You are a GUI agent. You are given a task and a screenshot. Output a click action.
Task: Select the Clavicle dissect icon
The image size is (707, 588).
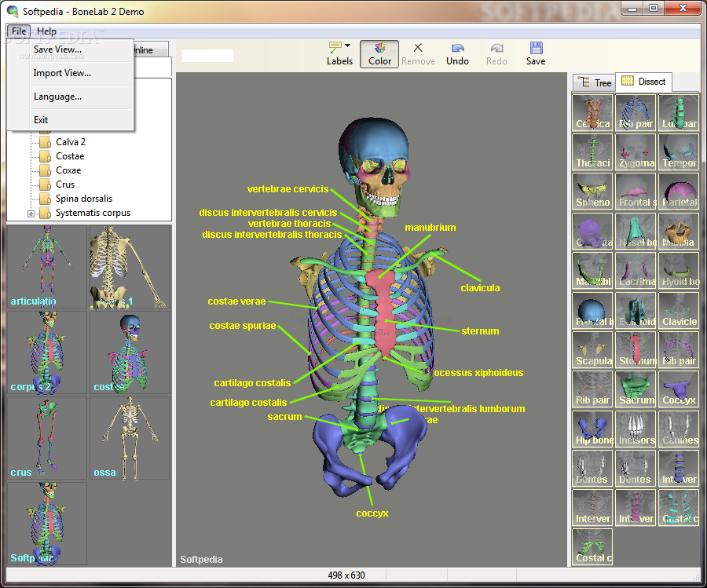pos(679,310)
